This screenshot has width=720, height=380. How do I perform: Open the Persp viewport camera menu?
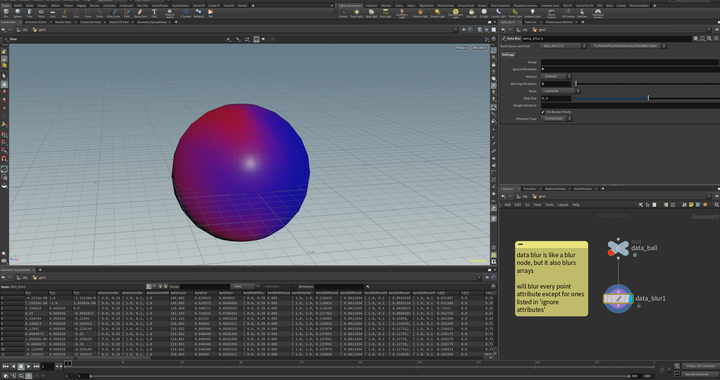(461, 48)
